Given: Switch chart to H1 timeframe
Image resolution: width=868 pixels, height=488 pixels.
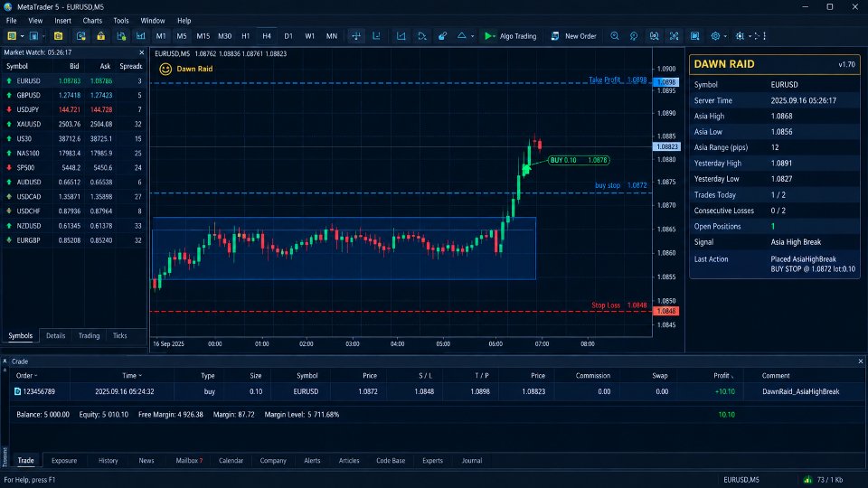Looking at the screenshot, I should point(245,36).
